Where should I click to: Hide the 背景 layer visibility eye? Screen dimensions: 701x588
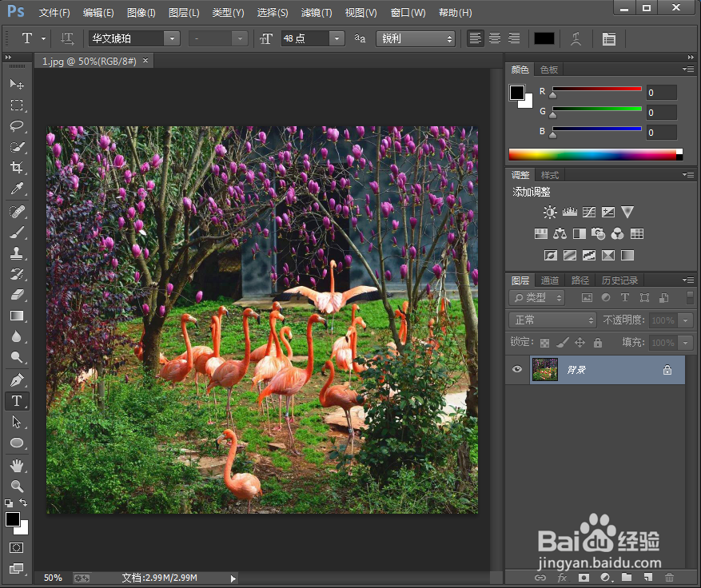coord(517,369)
